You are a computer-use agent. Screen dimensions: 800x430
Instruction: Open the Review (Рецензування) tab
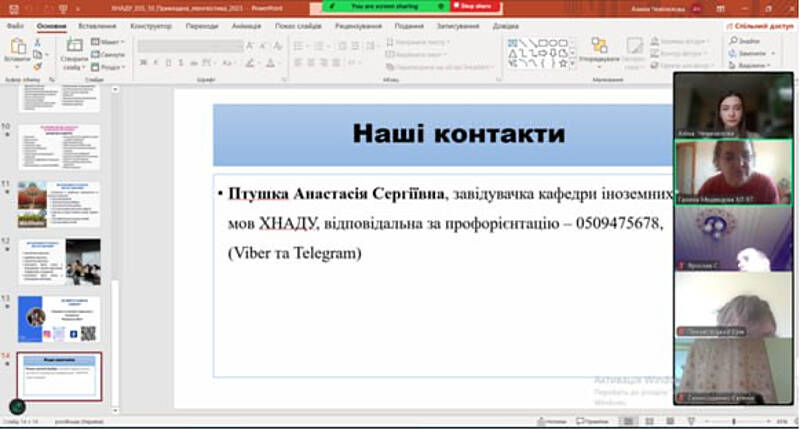(x=358, y=26)
